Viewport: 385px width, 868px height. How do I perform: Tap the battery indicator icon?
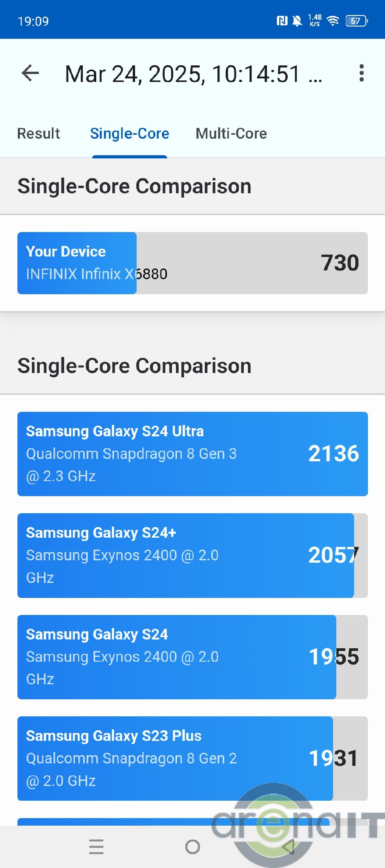click(x=356, y=21)
